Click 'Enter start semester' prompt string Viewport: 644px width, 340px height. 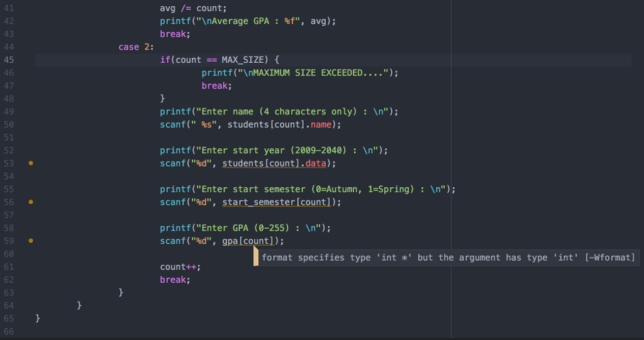pyautogui.click(x=320, y=189)
